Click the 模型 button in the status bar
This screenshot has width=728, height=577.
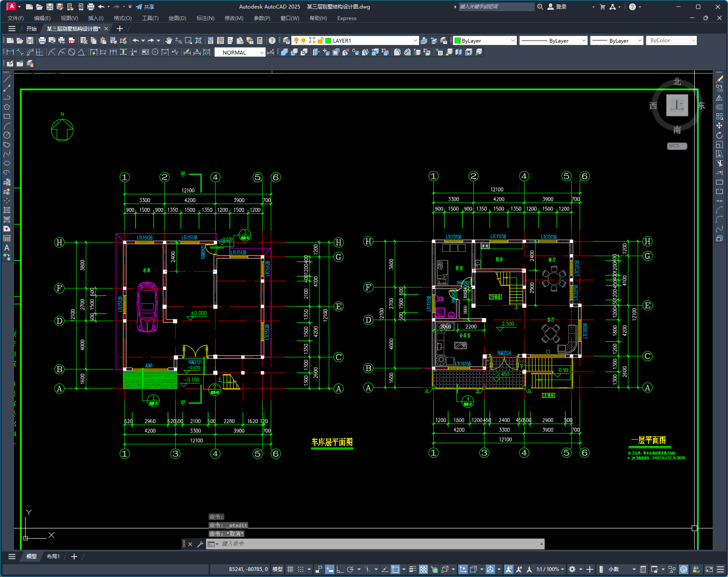[278, 569]
